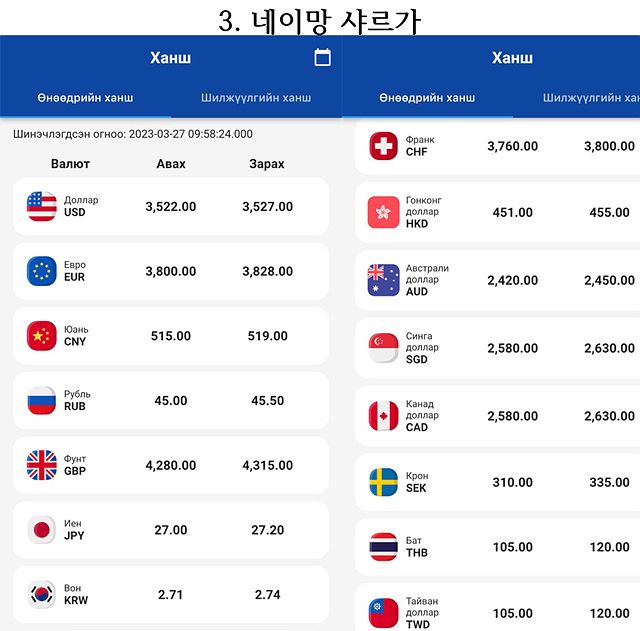Select right panel Өнөөдрийн ханш tab

(x=427, y=98)
